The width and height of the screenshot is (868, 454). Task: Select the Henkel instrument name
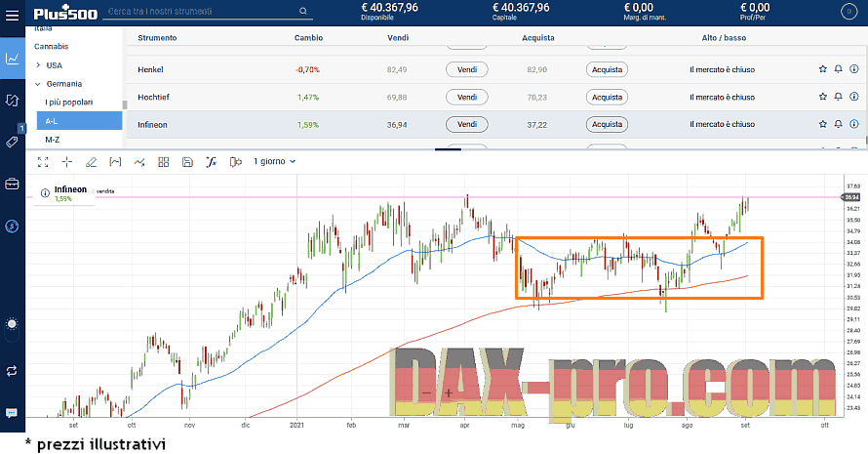tap(150, 70)
